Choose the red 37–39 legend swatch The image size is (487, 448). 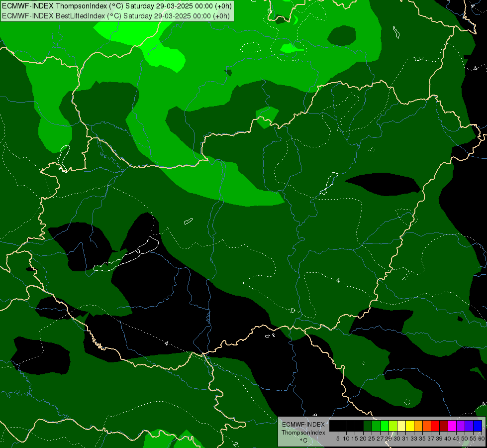pos(435,426)
